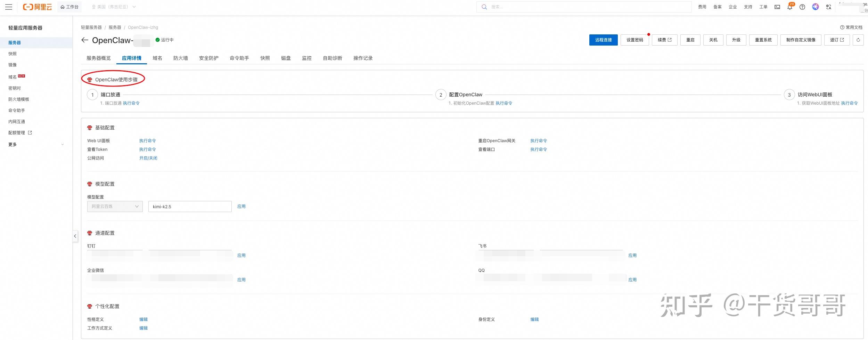The image size is (868, 340).
Task: Click the 重置系统 button
Action: (x=763, y=40)
